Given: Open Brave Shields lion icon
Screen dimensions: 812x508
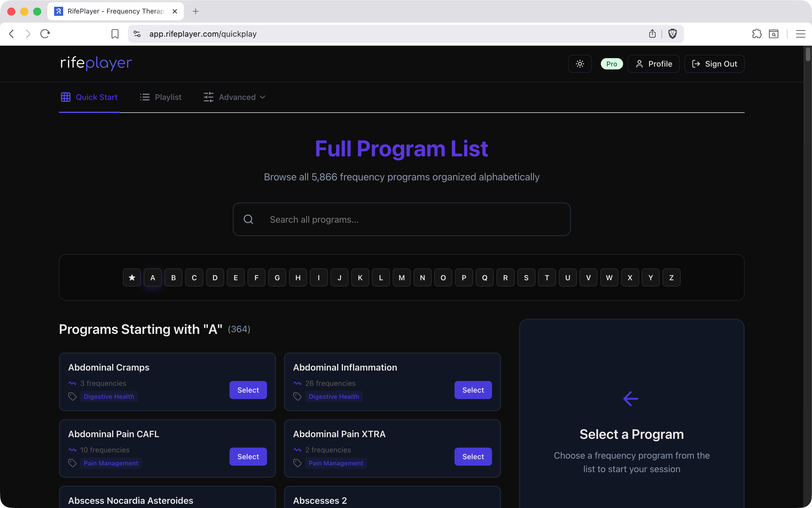Looking at the screenshot, I should (672, 34).
